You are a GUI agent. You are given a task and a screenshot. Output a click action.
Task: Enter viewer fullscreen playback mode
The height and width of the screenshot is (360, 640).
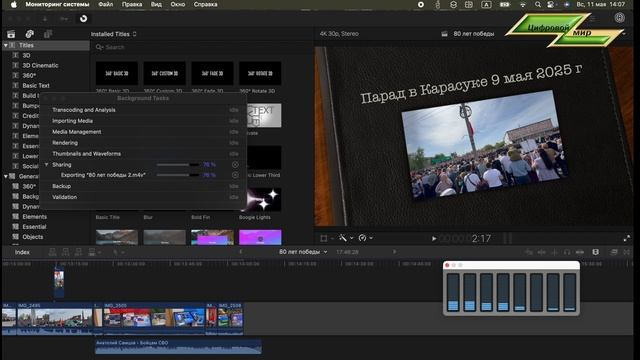click(x=627, y=238)
